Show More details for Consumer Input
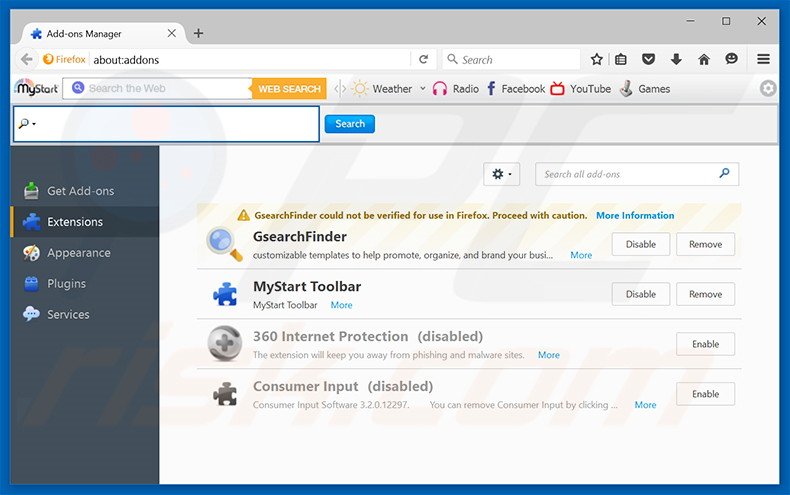The width and height of the screenshot is (790, 495). pos(645,405)
